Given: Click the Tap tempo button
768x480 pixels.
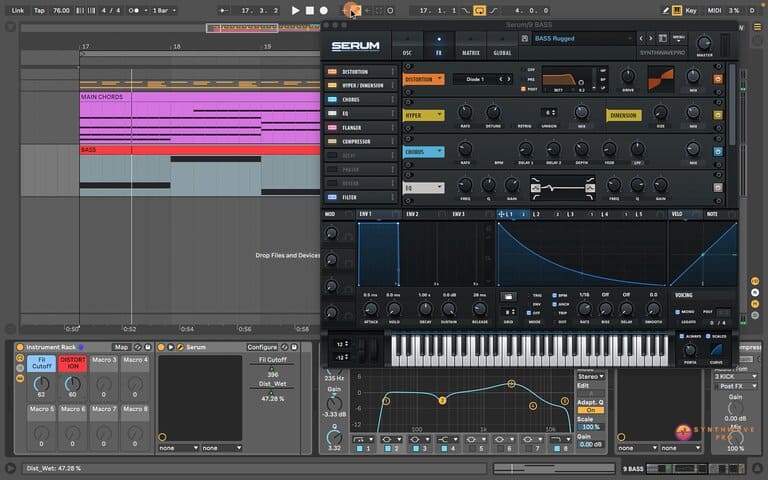Looking at the screenshot, I should click(x=39, y=10).
